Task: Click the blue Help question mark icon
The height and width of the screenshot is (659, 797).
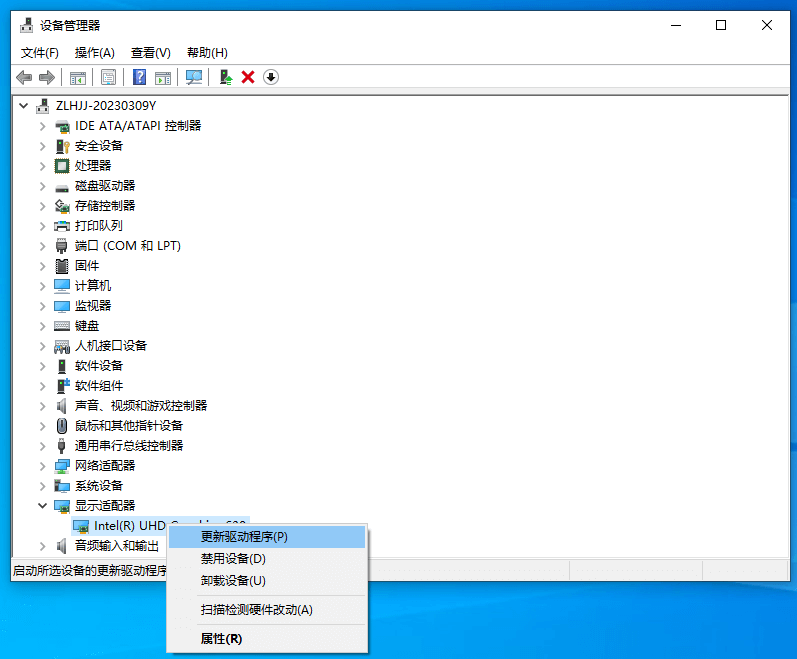Action: [x=139, y=77]
